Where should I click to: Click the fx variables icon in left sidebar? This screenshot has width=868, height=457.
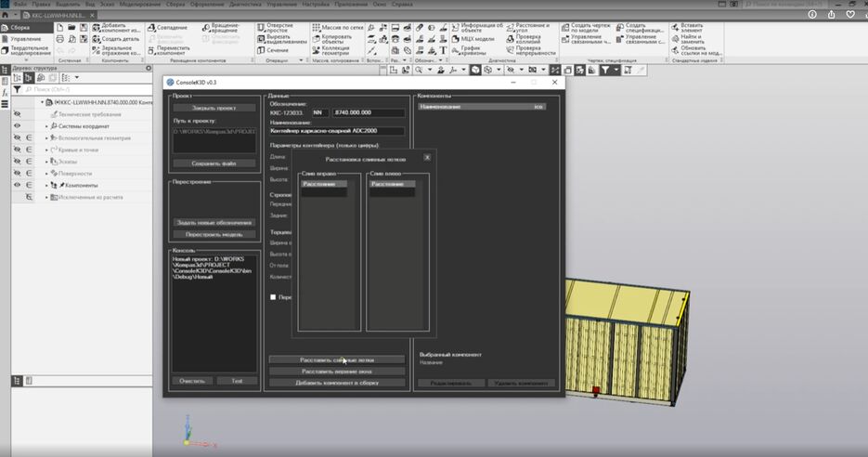click(x=5, y=93)
